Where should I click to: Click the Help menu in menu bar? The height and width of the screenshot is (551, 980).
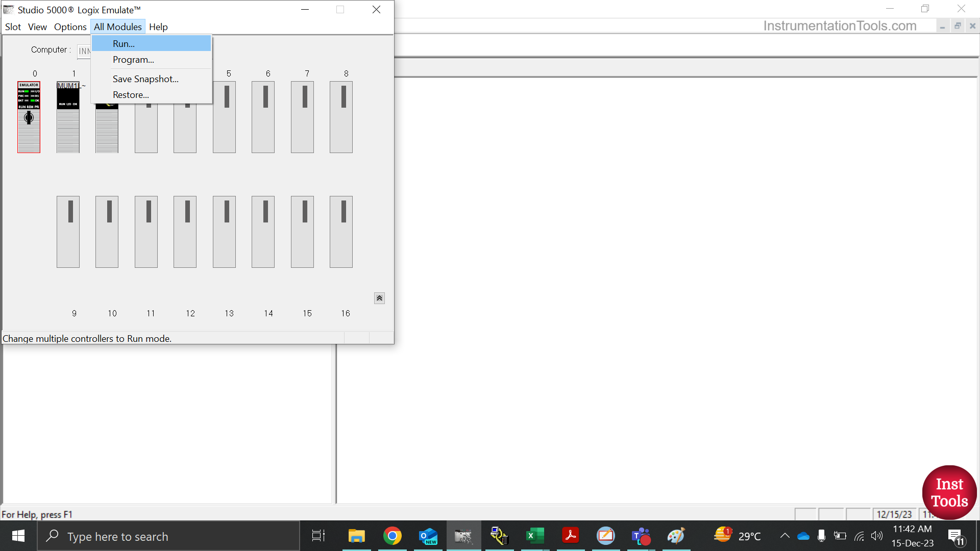click(158, 27)
